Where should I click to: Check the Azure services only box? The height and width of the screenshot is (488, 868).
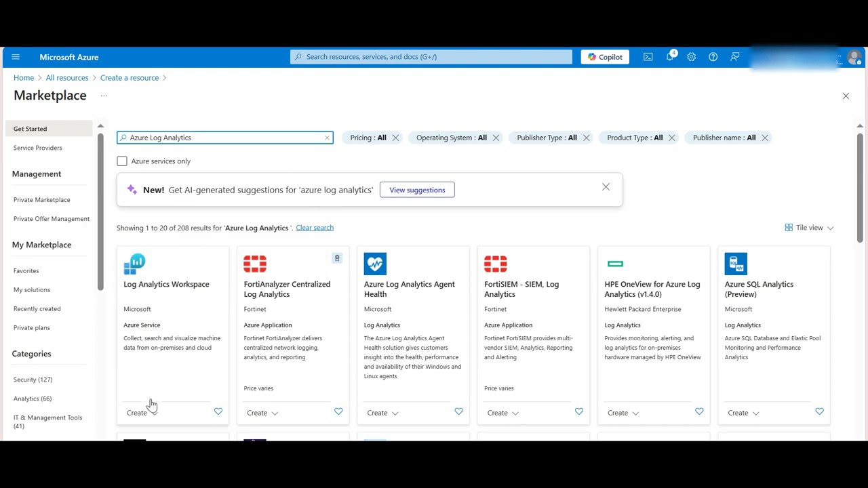tap(122, 161)
